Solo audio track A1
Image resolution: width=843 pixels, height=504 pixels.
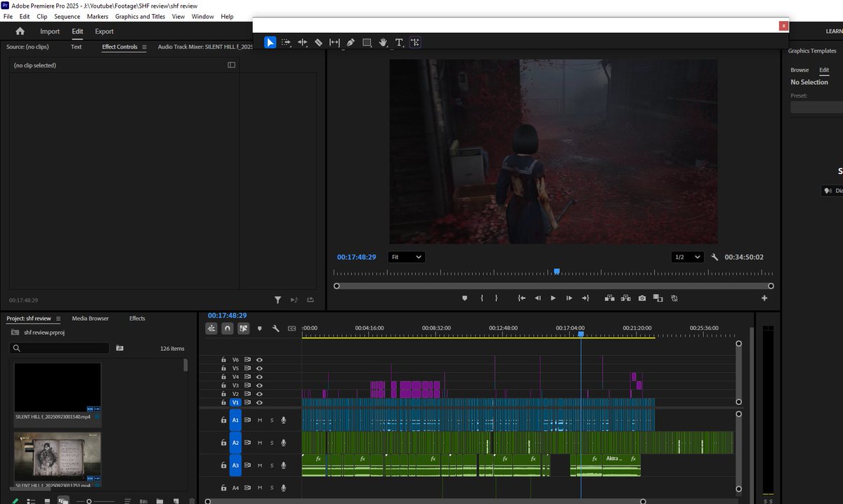coord(272,420)
